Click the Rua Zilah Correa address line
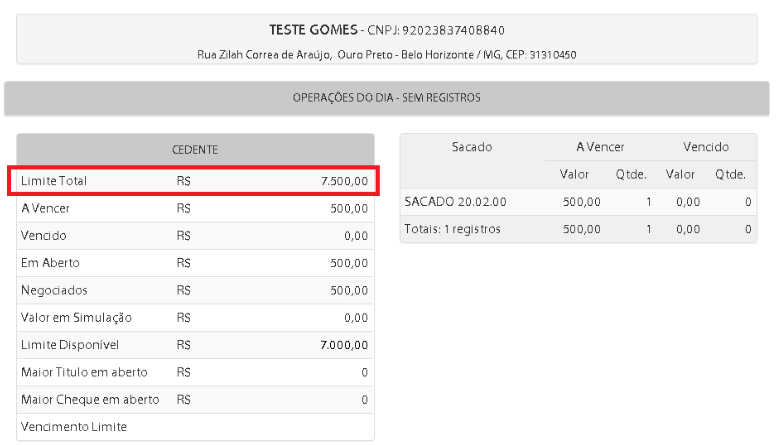Image resolution: width=777 pixels, height=445 pixels. (x=386, y=54)
